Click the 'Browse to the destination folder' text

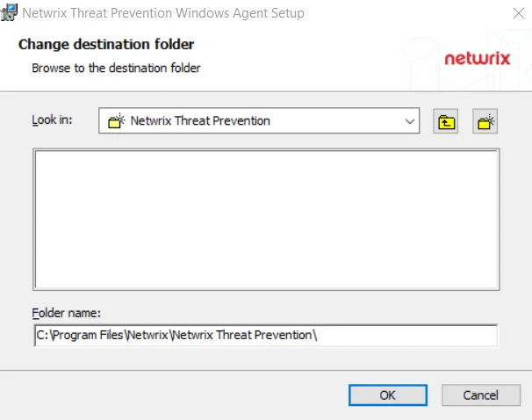pyautogui.click(x=116, y=68)
